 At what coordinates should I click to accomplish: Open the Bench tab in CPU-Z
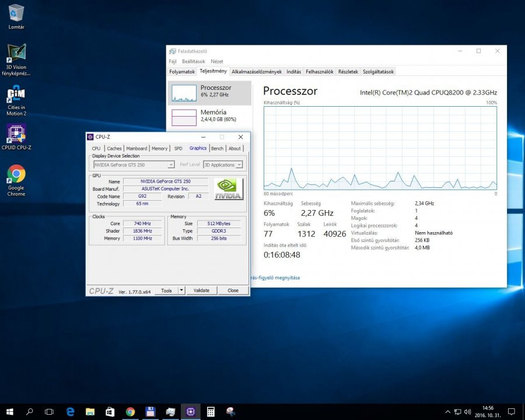[217, 148]
